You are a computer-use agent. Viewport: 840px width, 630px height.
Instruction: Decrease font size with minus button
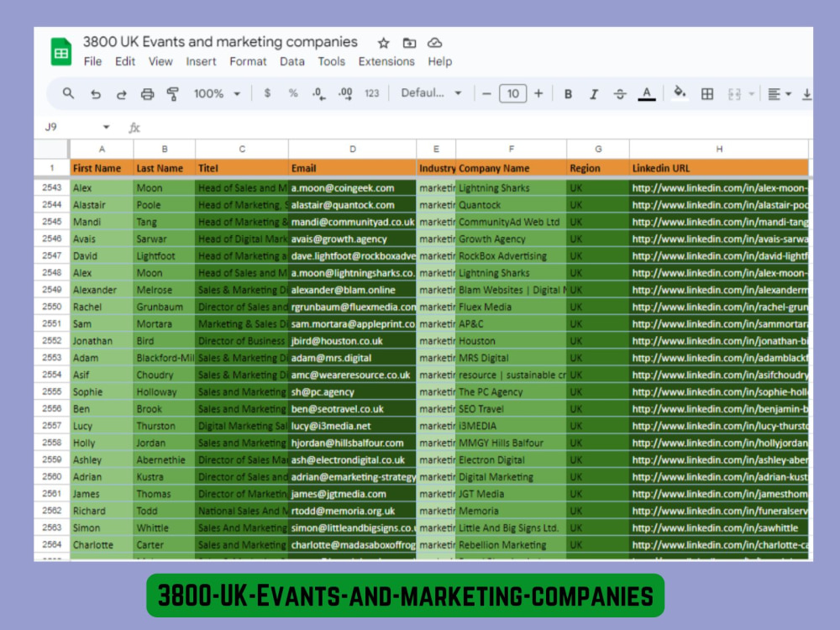point(486,94)
